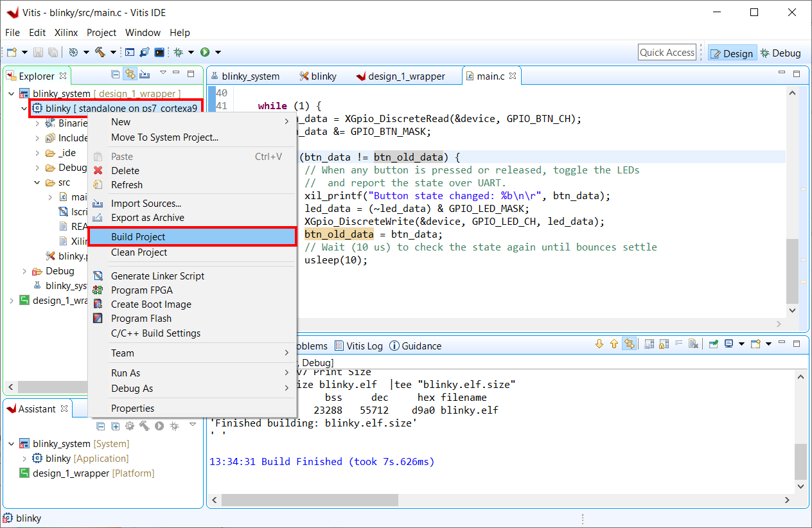Click the Debug bug icon in toolbar

click(x=178, y=53)
